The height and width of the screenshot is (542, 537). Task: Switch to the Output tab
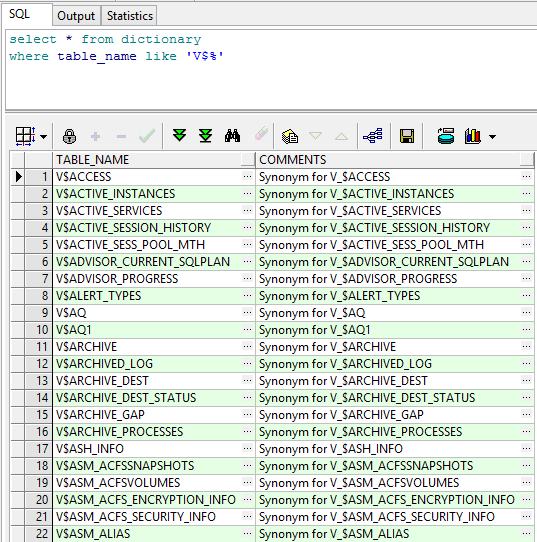pyautogui.click(x=76, y=16)
